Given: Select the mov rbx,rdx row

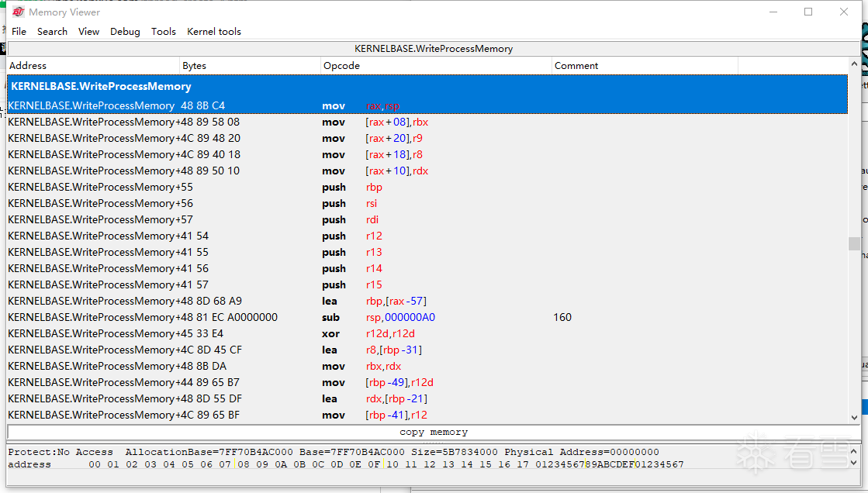Looking at the screenshot, I should click(x=427, y=367).
